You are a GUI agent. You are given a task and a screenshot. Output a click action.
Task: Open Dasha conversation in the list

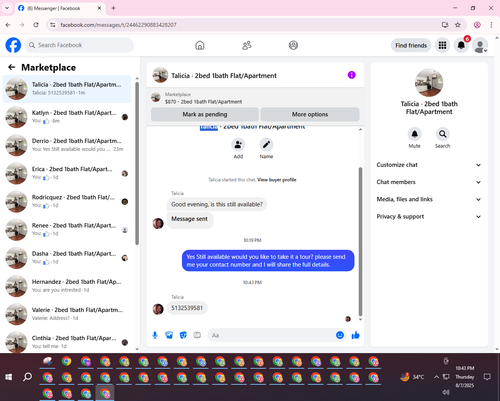(67, 258)
